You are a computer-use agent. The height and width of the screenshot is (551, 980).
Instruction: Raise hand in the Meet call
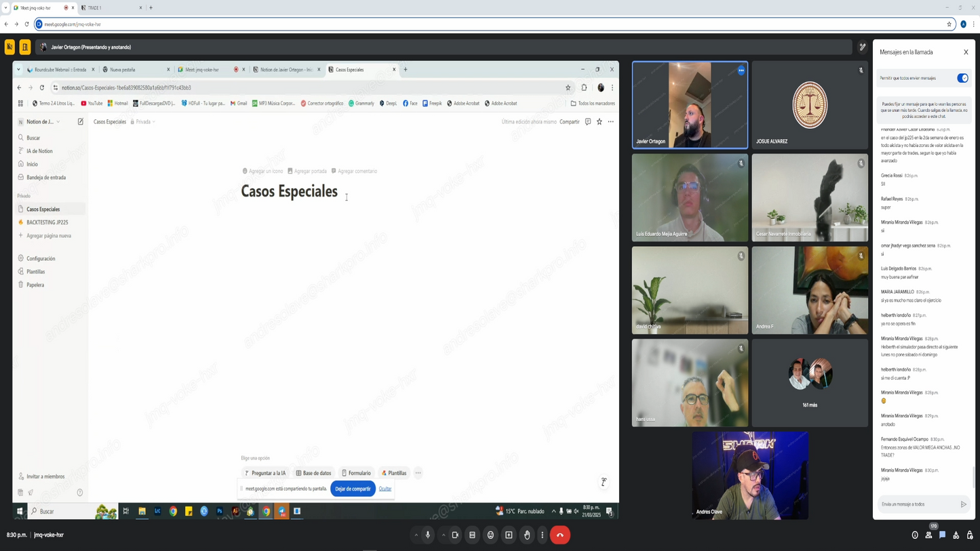click(x=526, y=535)
